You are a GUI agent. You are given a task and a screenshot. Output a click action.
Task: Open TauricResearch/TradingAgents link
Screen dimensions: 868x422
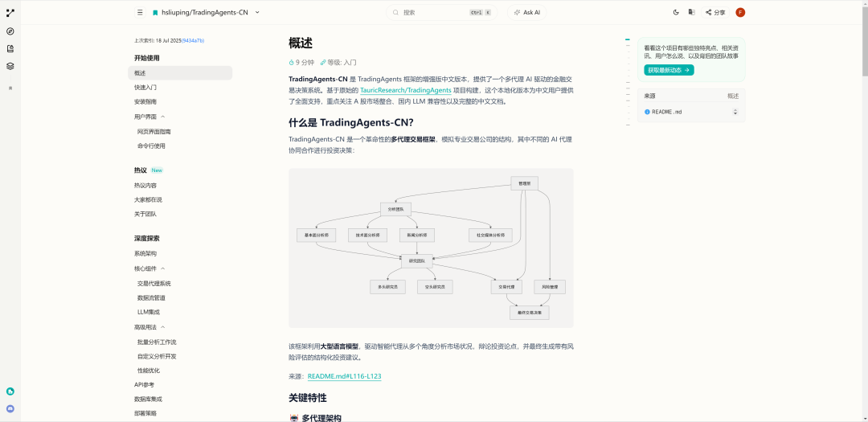pos(406,90)
